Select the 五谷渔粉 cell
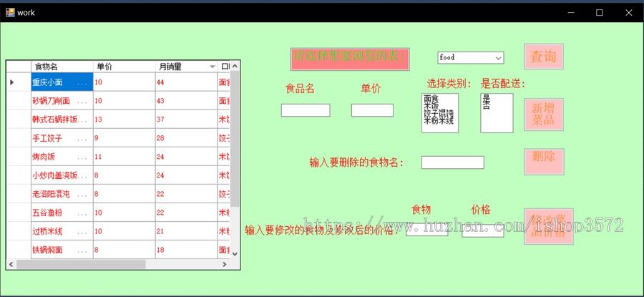This screenshot has height=297, width=644. (62, 213)
